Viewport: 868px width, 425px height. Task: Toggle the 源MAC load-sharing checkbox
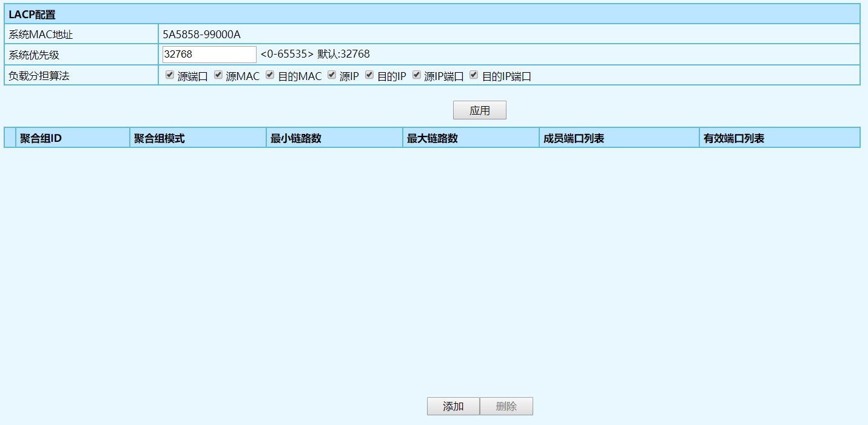click(218, 75)
